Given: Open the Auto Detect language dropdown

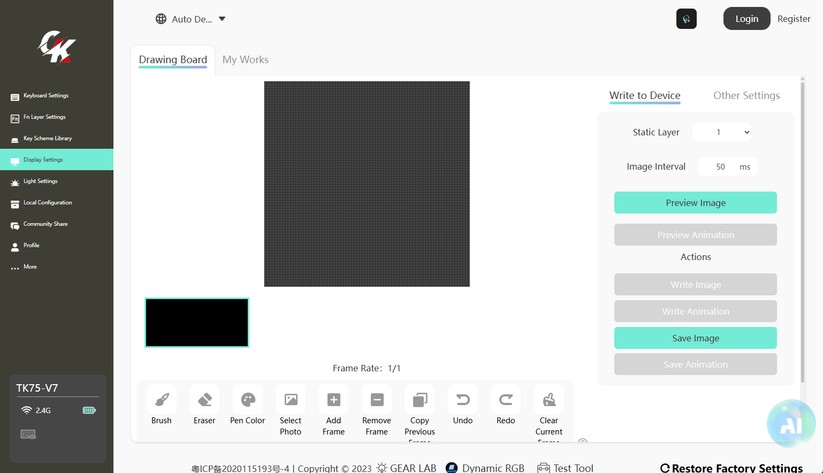Looking at the screenshot, I should coord(191,19).
